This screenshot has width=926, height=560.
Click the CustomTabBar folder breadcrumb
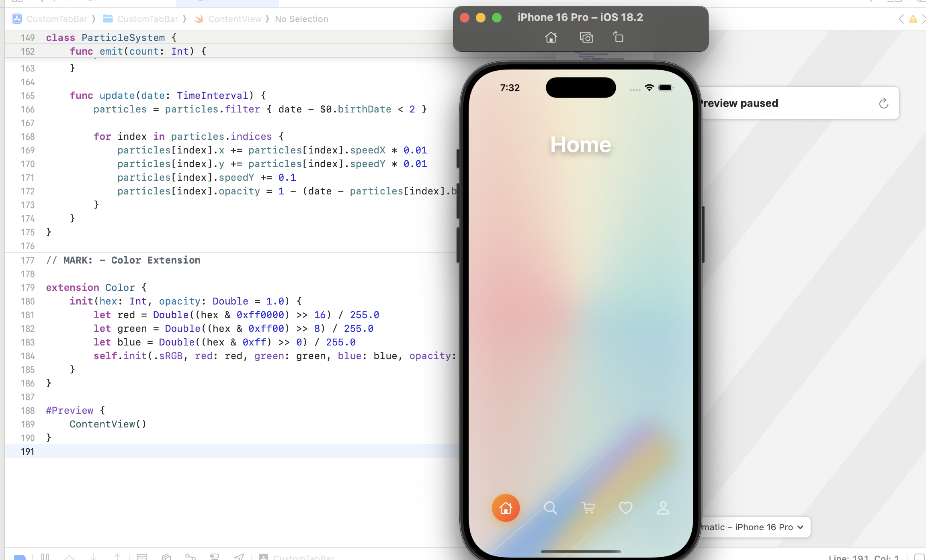147,19
